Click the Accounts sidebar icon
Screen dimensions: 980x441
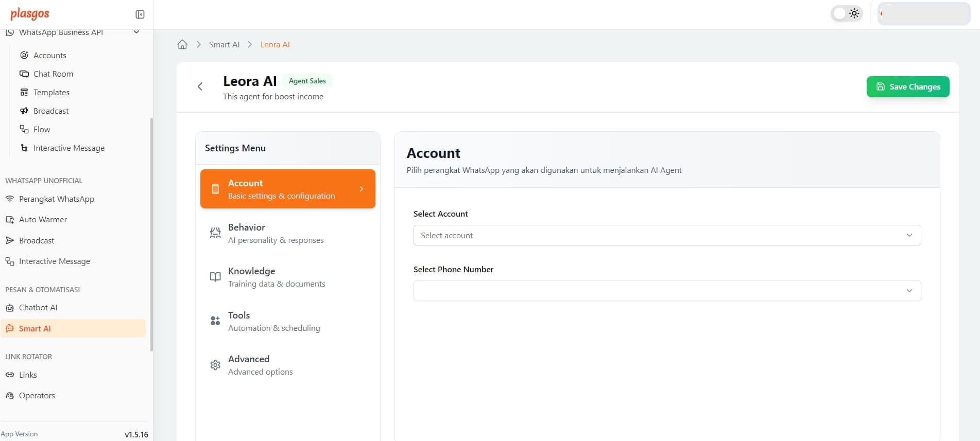[x=24, y=55]
